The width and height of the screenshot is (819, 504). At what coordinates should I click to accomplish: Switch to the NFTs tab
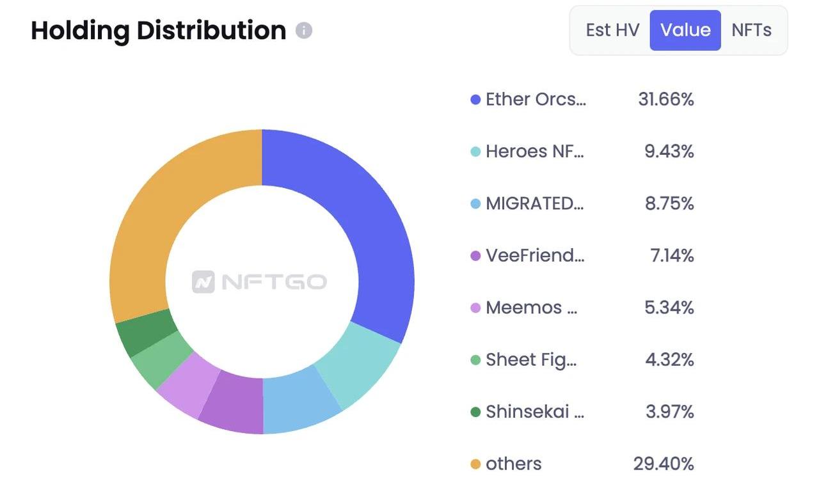(x=751, y=30)
